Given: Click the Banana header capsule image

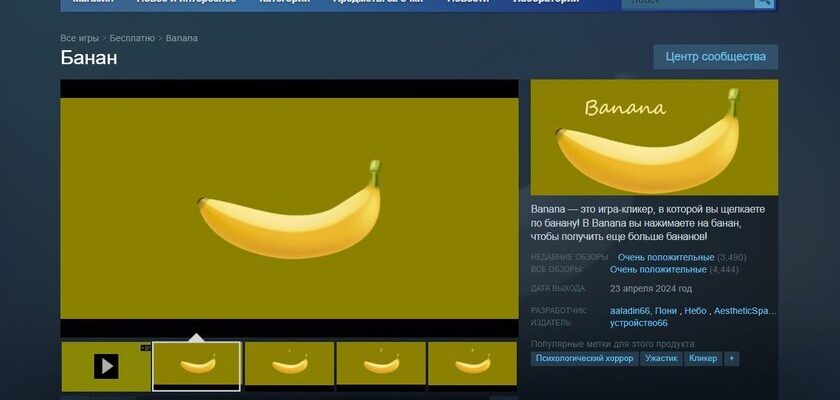Looking at the screenshot, I should pyautogui.click(x=654, y=137).
